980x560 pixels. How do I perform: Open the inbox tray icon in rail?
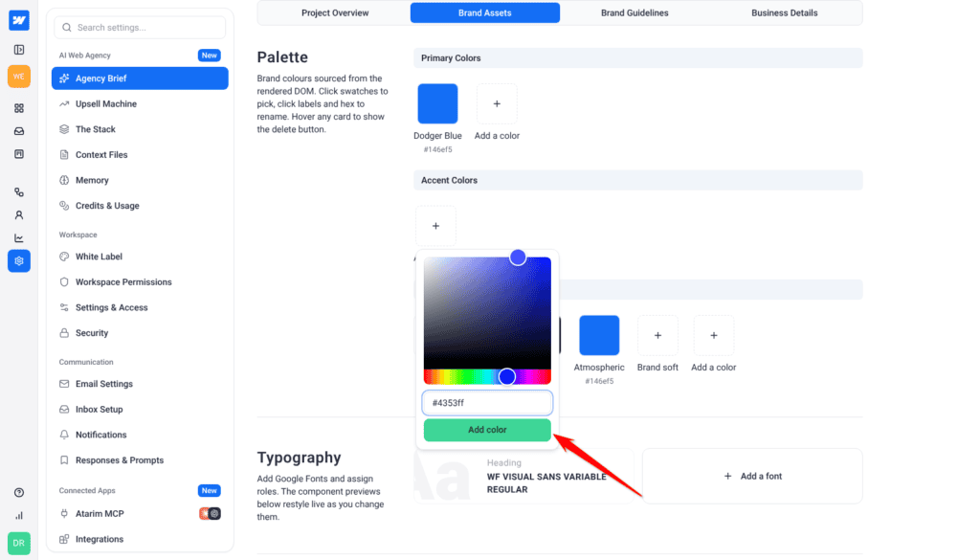pos(19,131)
